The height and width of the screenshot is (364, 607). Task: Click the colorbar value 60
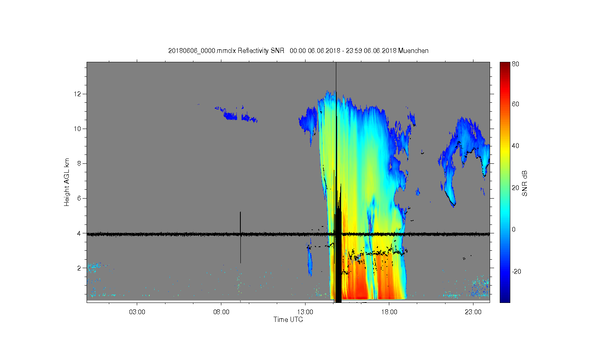coord(515,104)
